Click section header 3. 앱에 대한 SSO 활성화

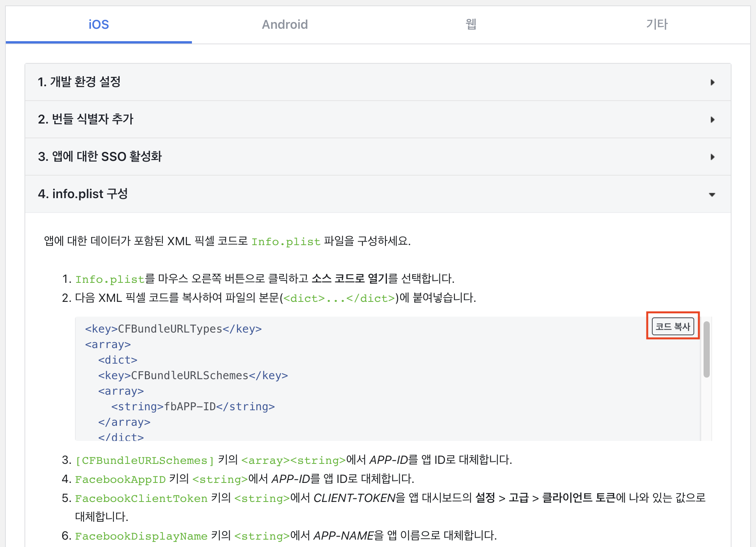point(100,157)
